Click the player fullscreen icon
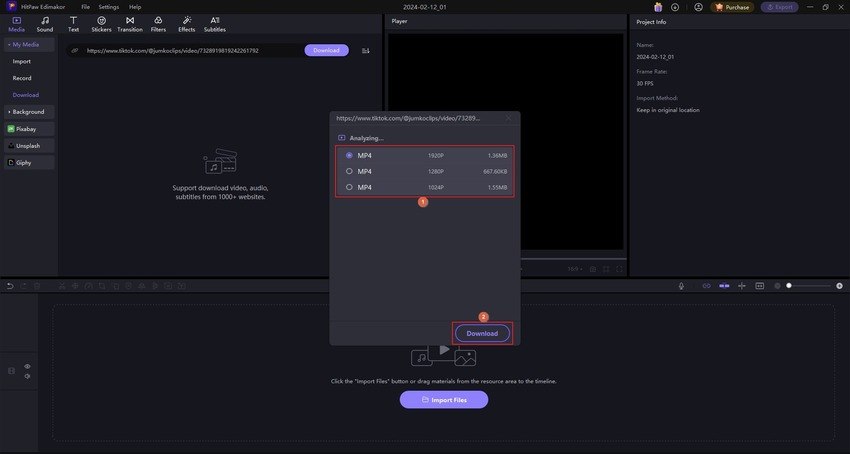 click(x=619, y=269)
